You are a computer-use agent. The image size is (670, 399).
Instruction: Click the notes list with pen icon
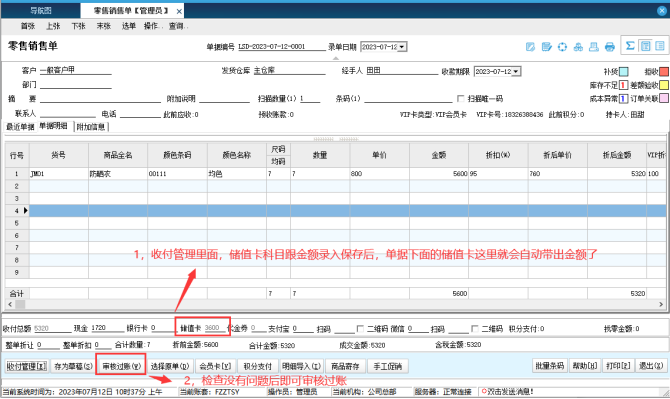[x=547, y=47]
